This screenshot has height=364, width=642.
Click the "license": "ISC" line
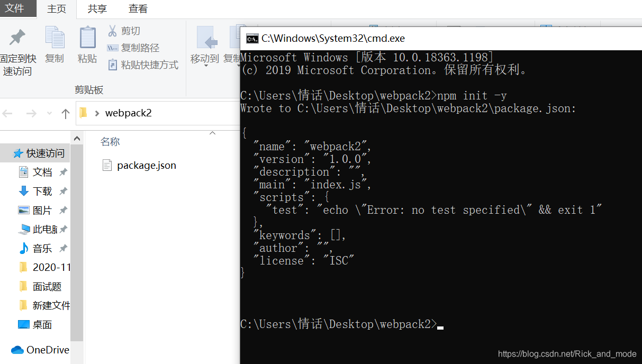[304, 261]
